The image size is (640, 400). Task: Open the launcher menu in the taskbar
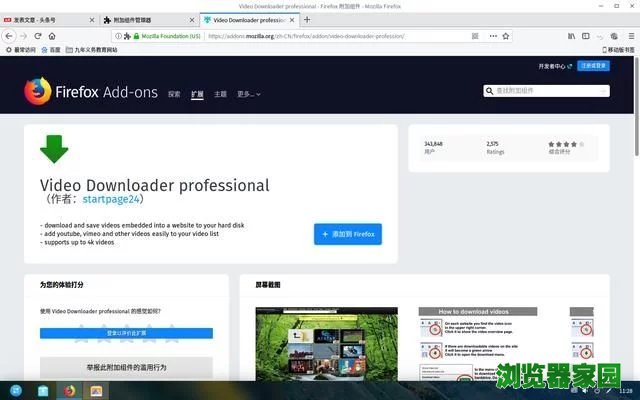(16, 390)
